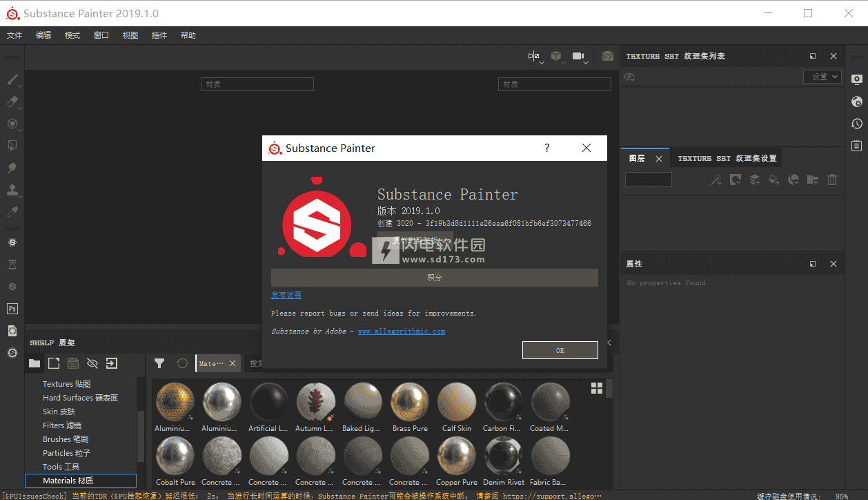Click the OK button in the About dialog
This screenshot has height=500, width=868.
(560, 350)
